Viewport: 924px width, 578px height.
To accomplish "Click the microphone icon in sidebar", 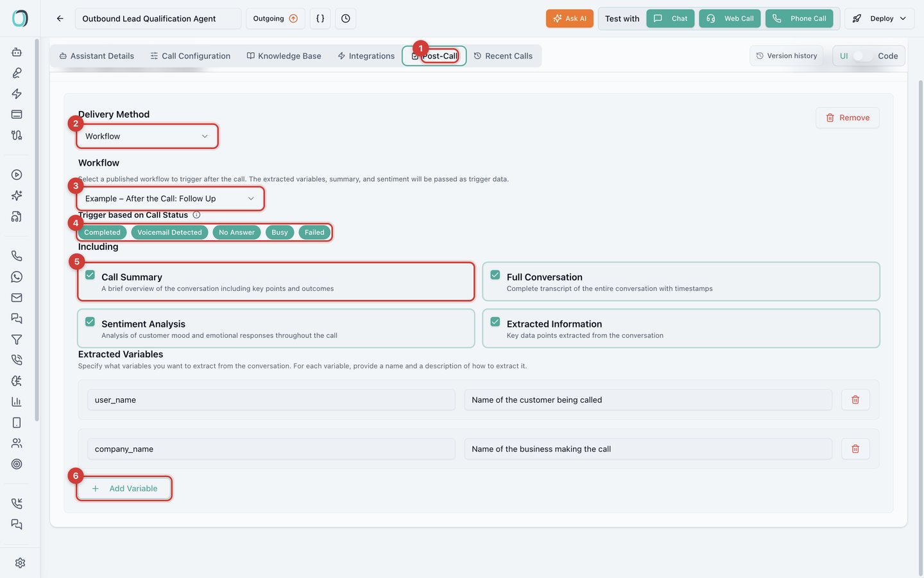I will (17, 73).
